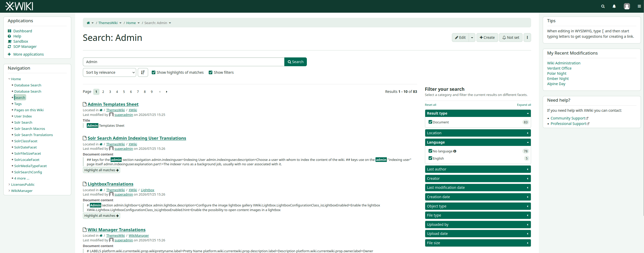Screen dimensions: 644x253
Task: Click the Create button
Action: pyautogui.click(x=487, y=38)
